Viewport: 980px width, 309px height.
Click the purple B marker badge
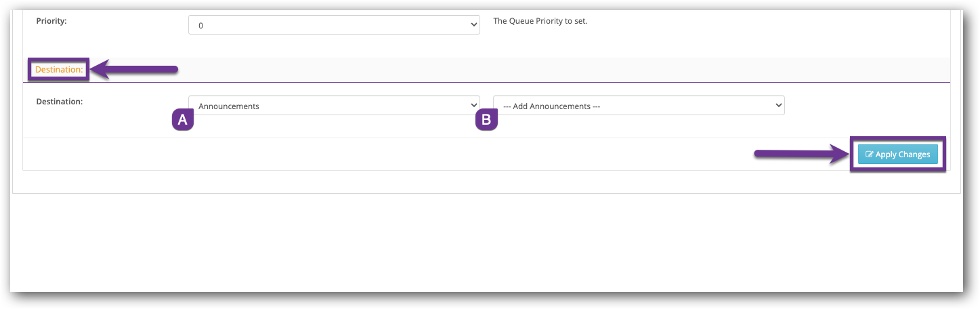tap(486, 120)
